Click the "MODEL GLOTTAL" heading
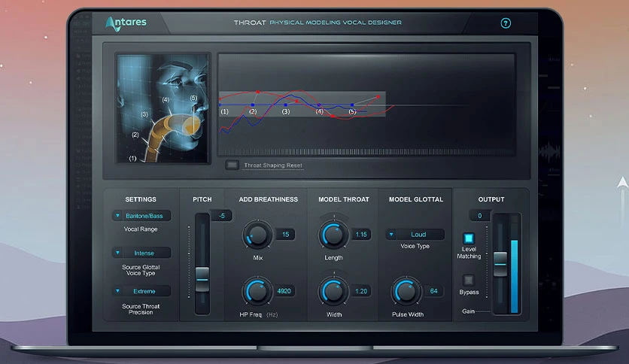 416,199
